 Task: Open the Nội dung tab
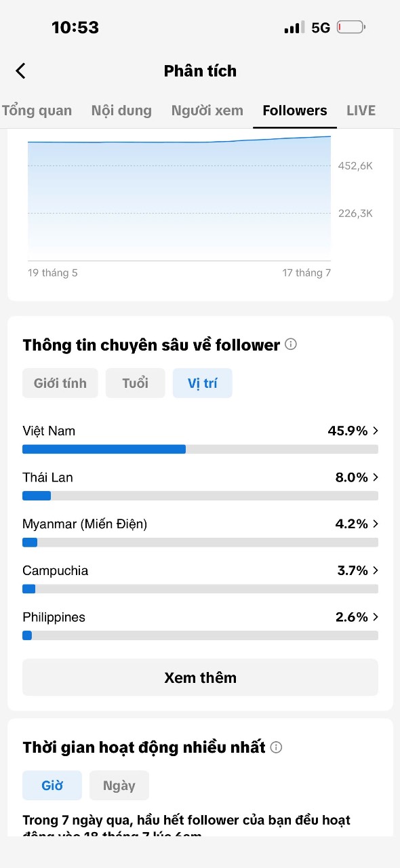(121, 111)
